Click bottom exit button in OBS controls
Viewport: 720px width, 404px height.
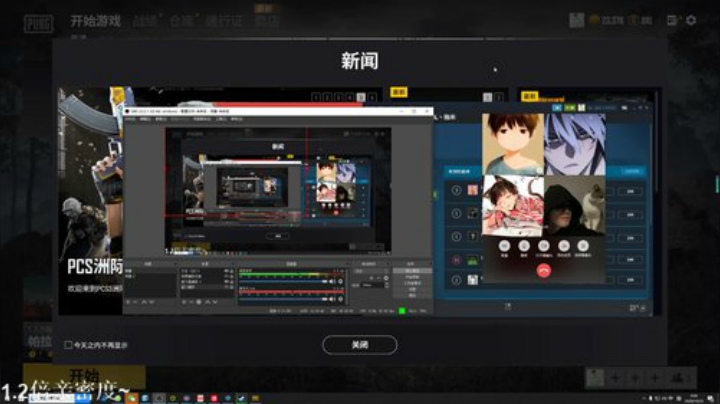(x=412, y=295)
